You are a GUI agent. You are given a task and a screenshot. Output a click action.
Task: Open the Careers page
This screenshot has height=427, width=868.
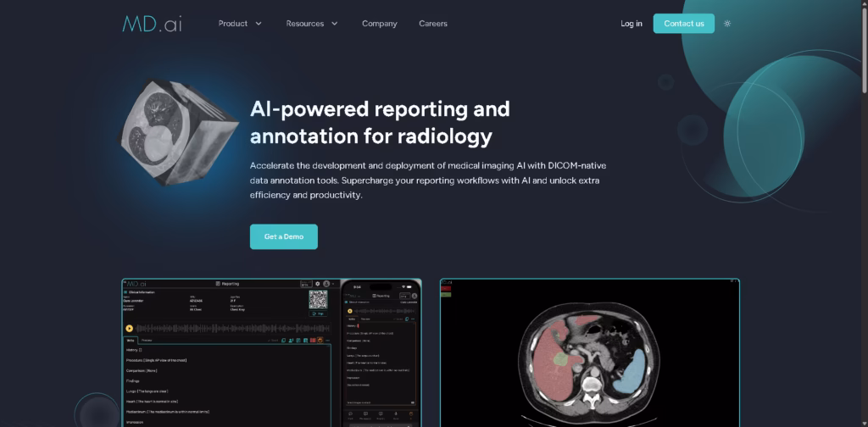433,24
